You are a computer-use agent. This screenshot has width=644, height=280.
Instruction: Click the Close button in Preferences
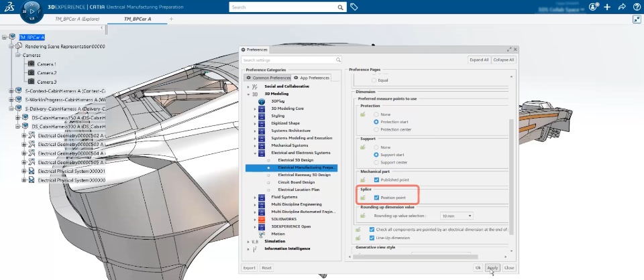509,268
